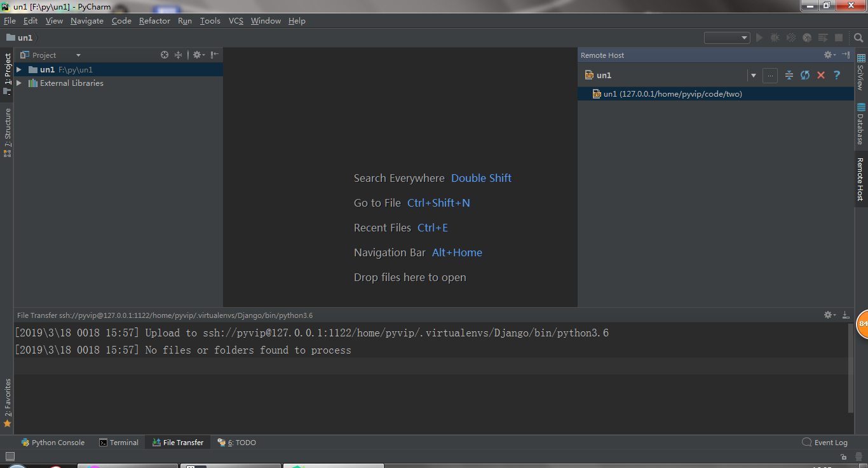
Task: Click the search everywhere magnifier icon
Action: [858, 37]
